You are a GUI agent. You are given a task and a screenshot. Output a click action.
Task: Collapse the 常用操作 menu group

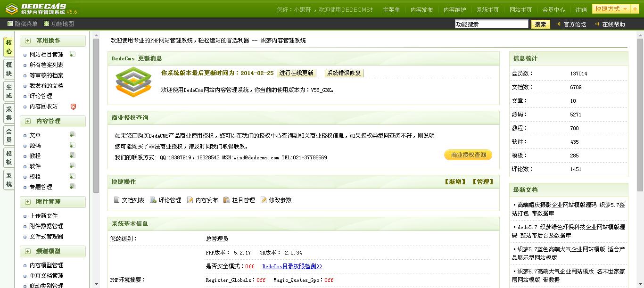point(28,41)
